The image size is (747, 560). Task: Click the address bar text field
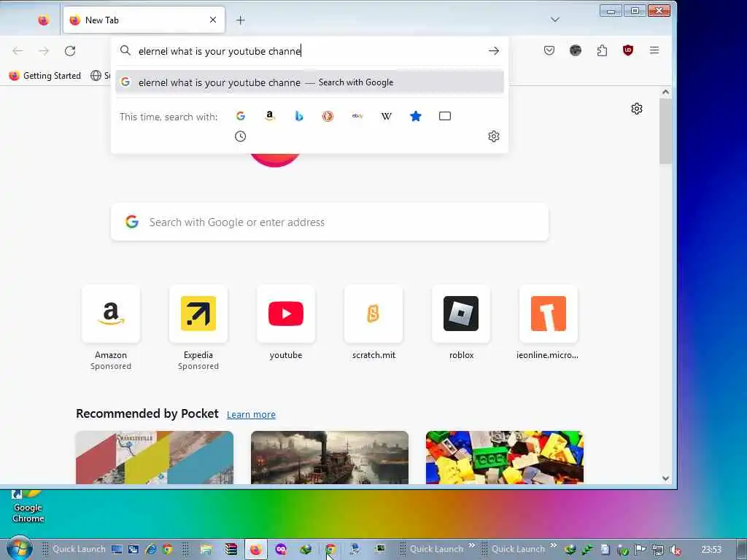(309, 51)
